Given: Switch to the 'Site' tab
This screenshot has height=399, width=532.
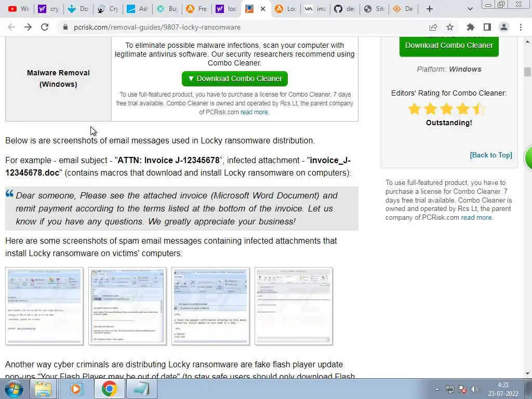Looking at the screenshot, I should pyautogui.click(x=374, y=9).
